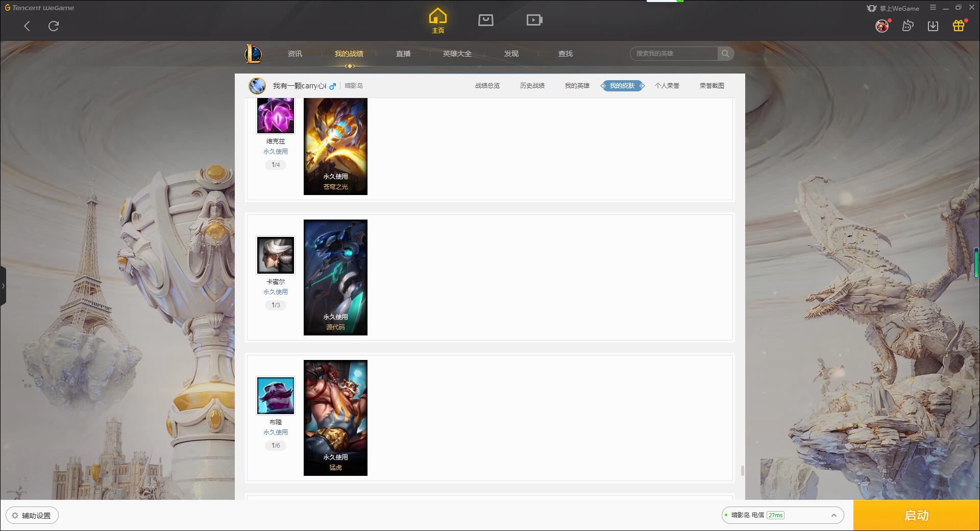
Task: Click the League of Legends logo
Action: coord(253,54)
